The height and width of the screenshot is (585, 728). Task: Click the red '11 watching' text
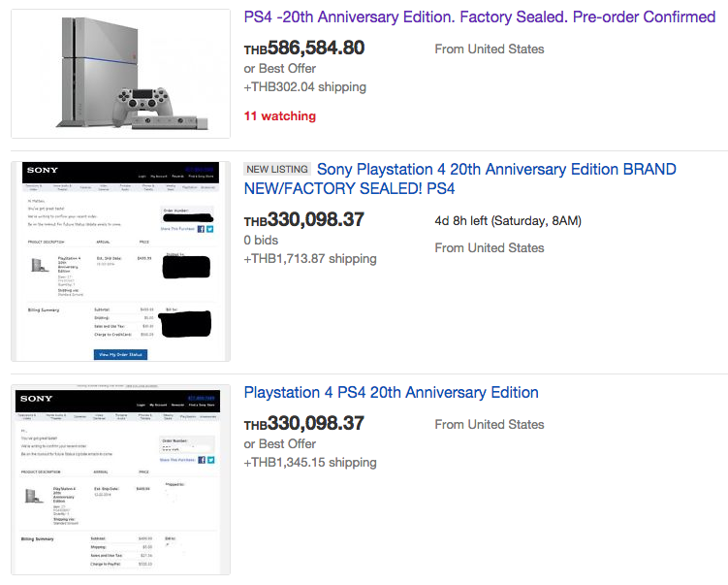pyautogui.click(x=279, y=115)
